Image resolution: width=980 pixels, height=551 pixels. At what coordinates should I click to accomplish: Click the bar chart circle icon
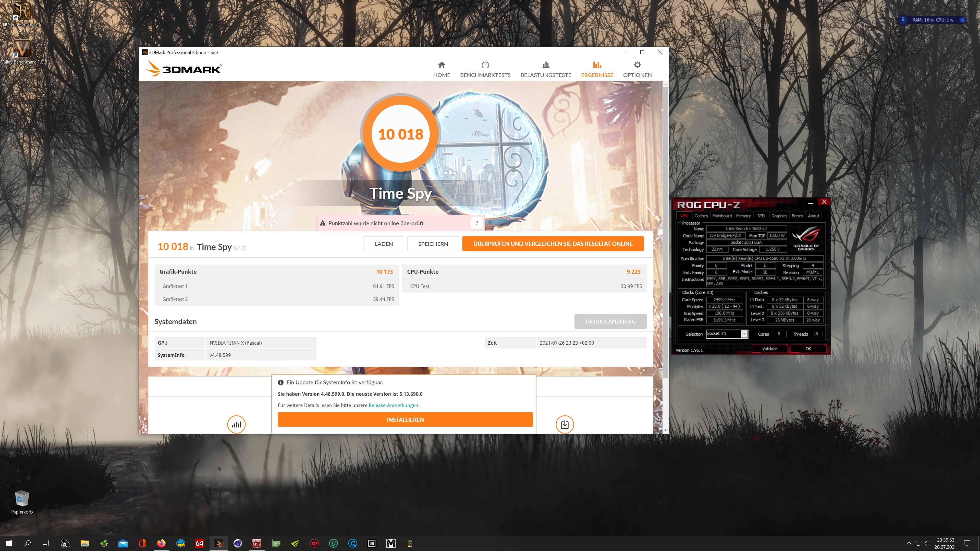[236, 424]
